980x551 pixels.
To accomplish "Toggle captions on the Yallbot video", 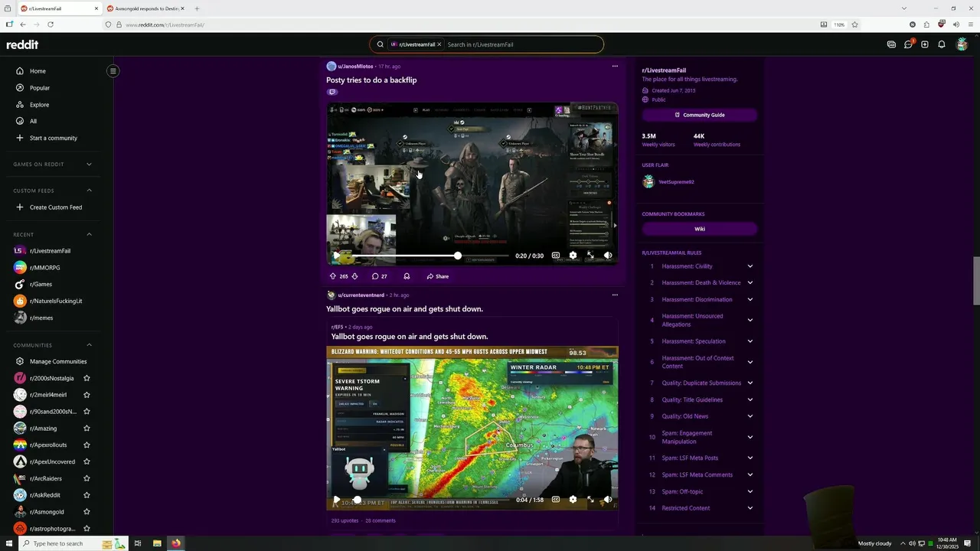I will [x=556, y=500].
